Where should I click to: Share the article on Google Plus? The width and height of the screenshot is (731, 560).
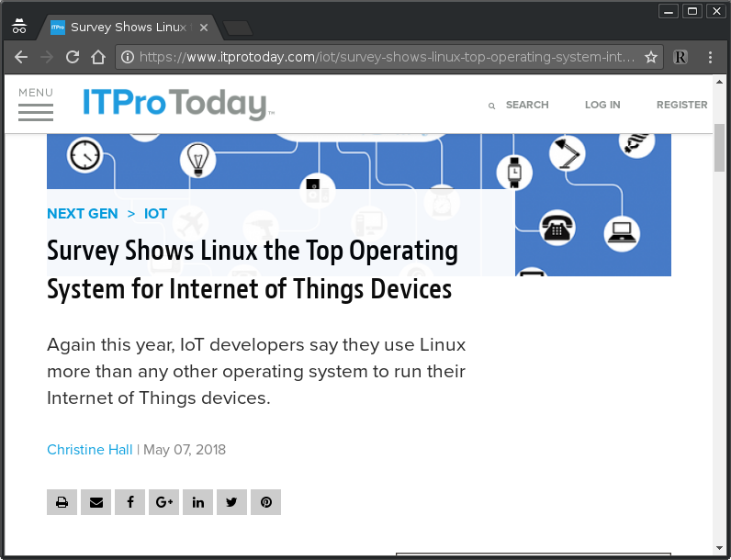(164, 502)
